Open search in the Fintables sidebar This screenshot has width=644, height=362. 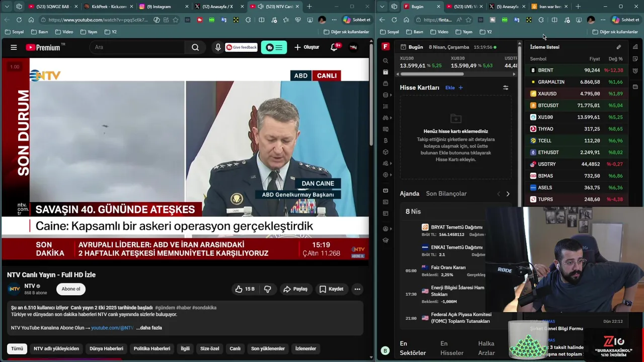pyautogui.click(x=385, y=60)
